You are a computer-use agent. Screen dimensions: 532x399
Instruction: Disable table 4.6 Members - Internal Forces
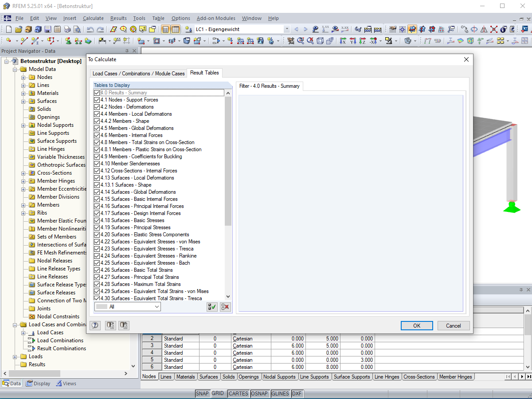(x=97, y=135)
